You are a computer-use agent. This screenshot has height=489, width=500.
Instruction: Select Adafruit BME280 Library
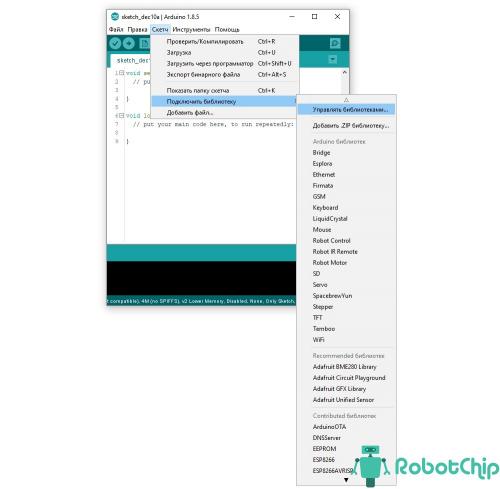click(346, 367)
